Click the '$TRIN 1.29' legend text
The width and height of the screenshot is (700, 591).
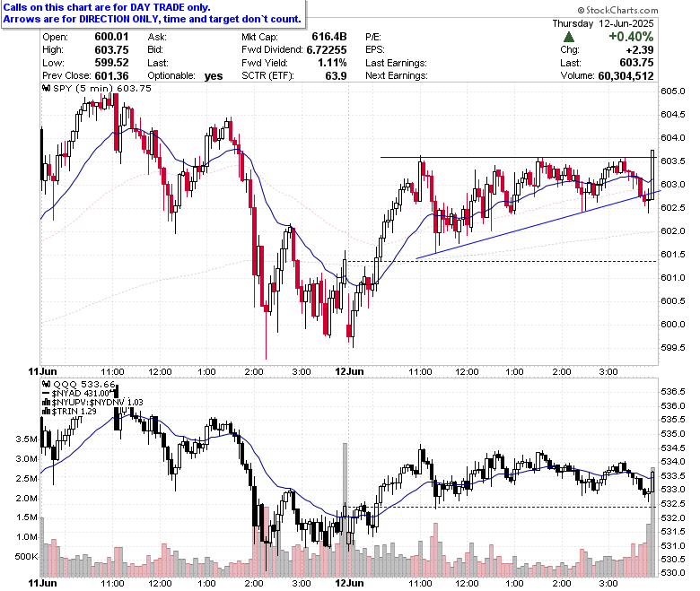coord(74,412)
